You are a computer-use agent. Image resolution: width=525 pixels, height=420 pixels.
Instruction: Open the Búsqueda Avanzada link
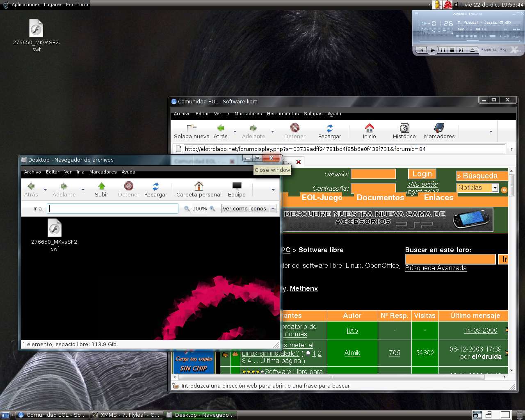[436, 268]
